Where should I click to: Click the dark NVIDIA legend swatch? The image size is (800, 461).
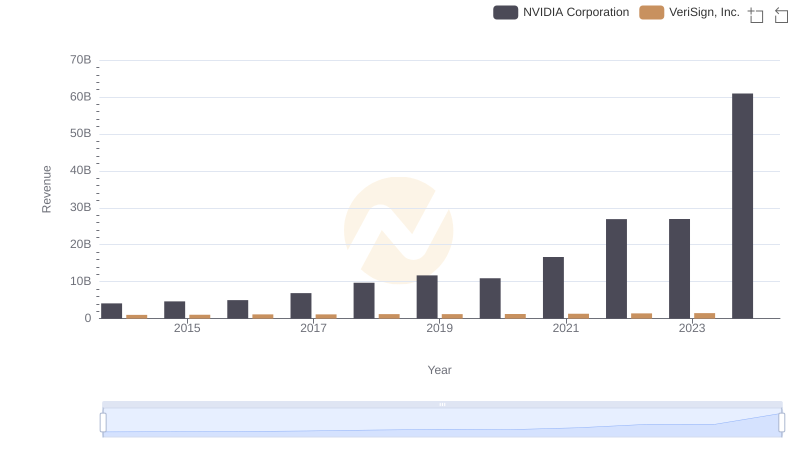505,12
